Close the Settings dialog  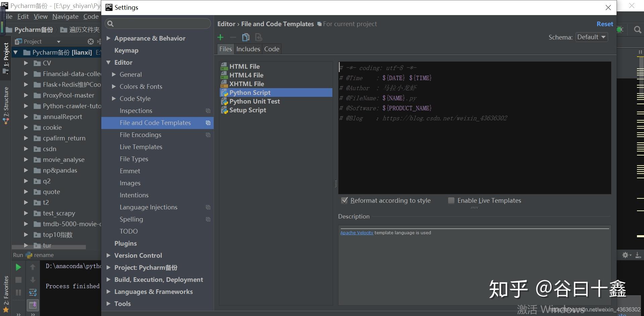pyautogui.click(x=608, y=7)
